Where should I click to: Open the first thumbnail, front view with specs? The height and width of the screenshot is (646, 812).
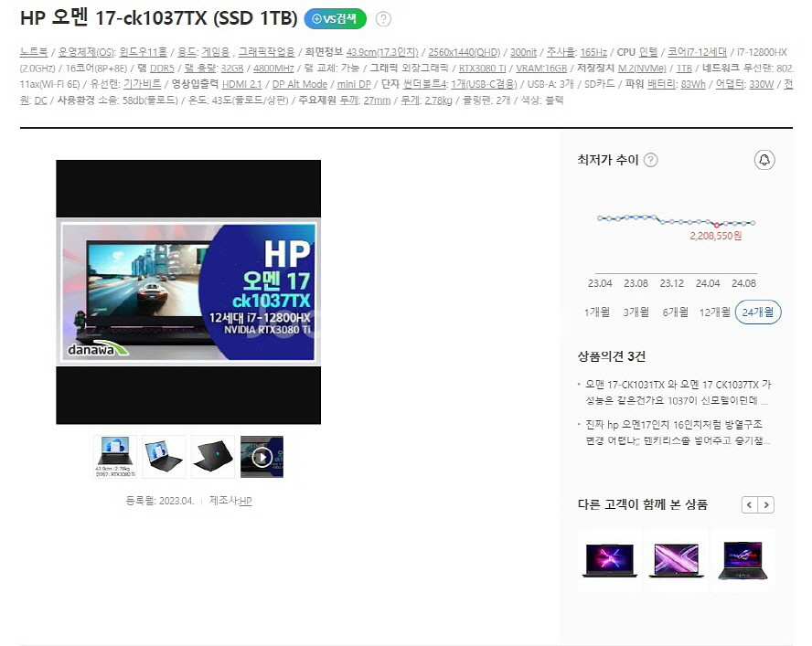[x=115, y=457]
